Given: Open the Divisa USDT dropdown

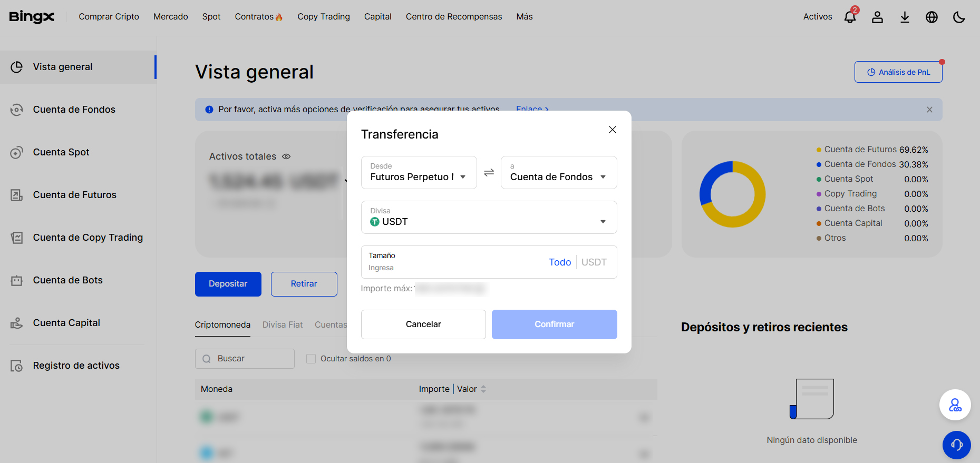Looking at the screenshot, I should pos(489,217).
